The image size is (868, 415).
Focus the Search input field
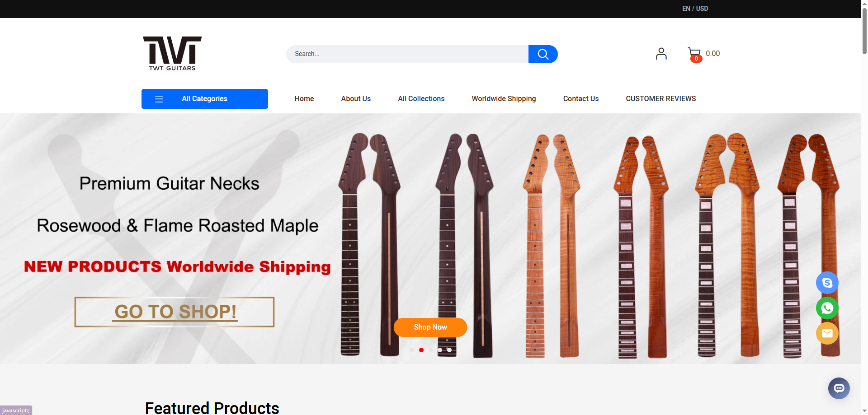(407, 54)
